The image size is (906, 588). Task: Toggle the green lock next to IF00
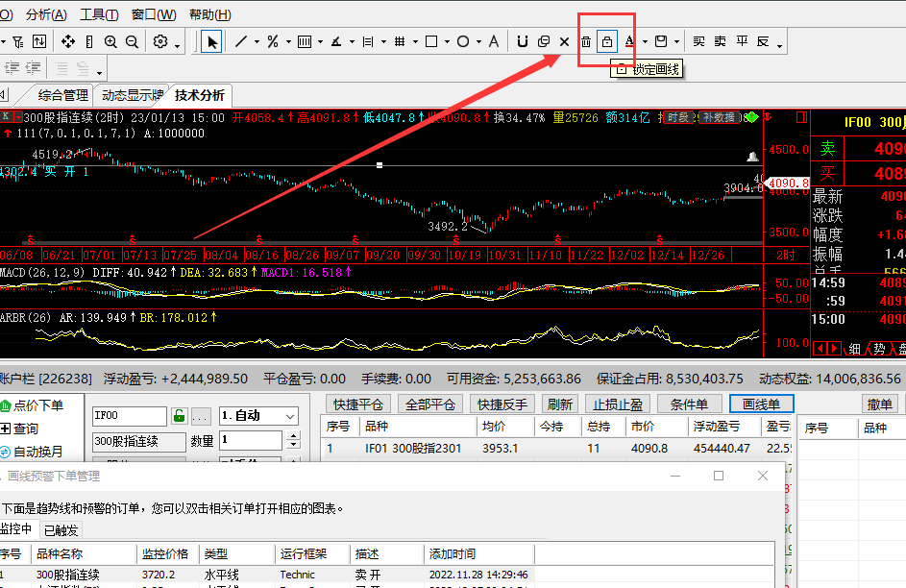click(178, 416)
